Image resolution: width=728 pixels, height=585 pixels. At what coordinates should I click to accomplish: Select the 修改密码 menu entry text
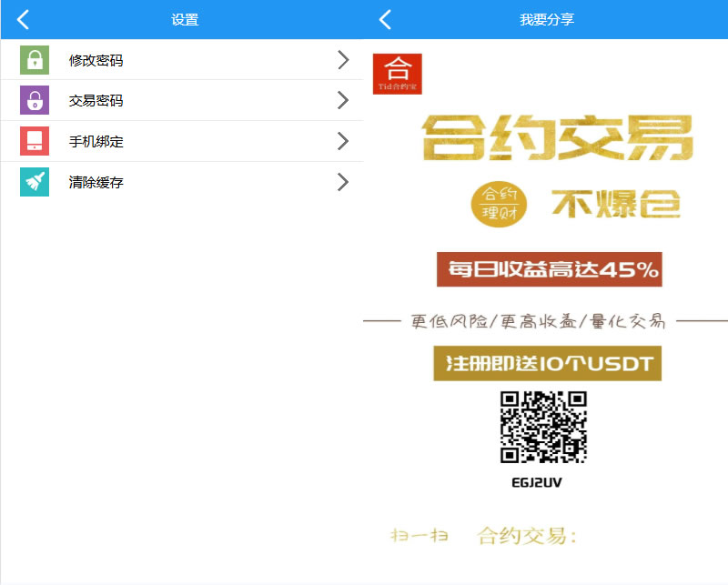point(96,61)
